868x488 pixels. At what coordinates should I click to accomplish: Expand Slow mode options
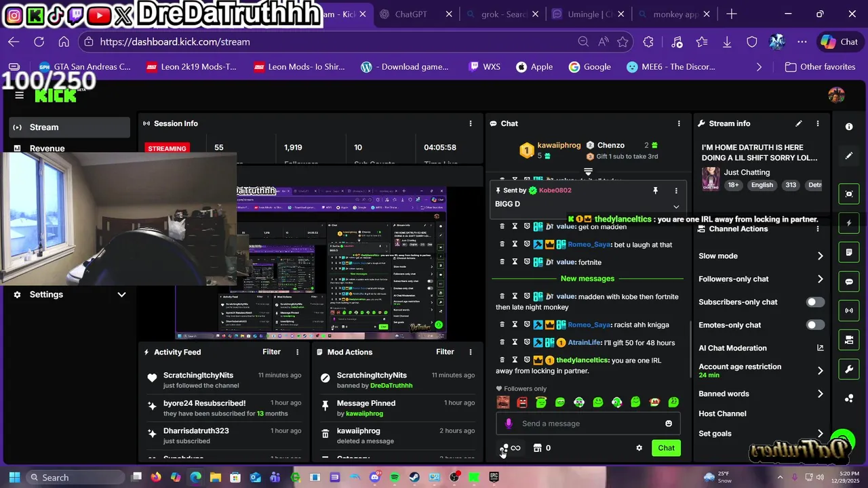coord(820,256)
